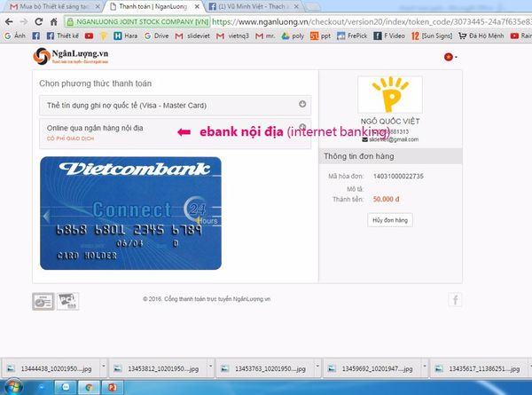Open downloaded file 13453812_10201950 jpg
The width and height of the screenshot is (532, 395).
(159, 368)
